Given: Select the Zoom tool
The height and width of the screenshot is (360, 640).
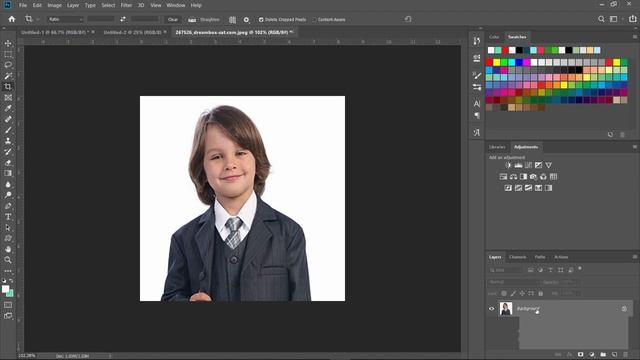Looking at the screenshot, I should tap(8, 260).
